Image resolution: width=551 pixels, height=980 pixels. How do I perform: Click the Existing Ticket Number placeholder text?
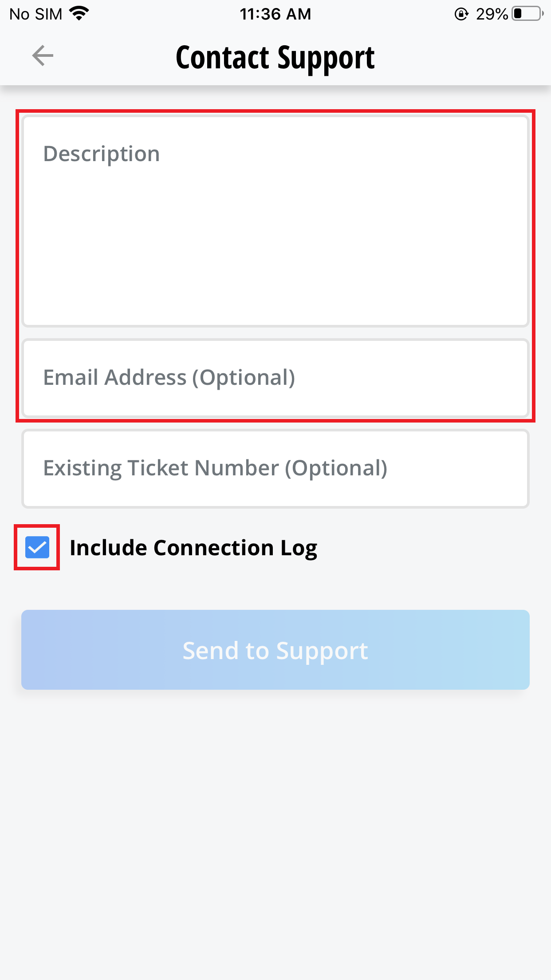pyautogui.click(x=215, y=468)
